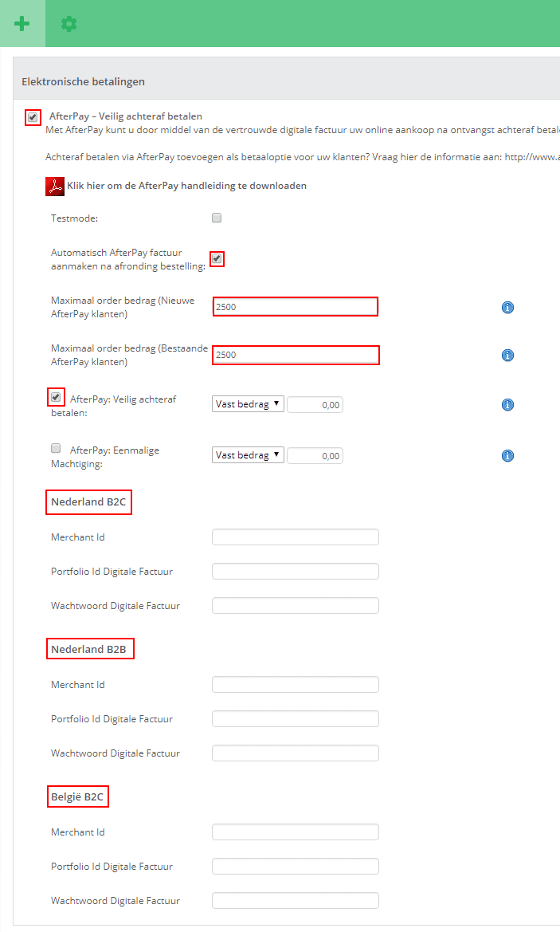
Task: Open Vast bedrag dropdown for Eenmalige Machtiging
Action: 248,455
